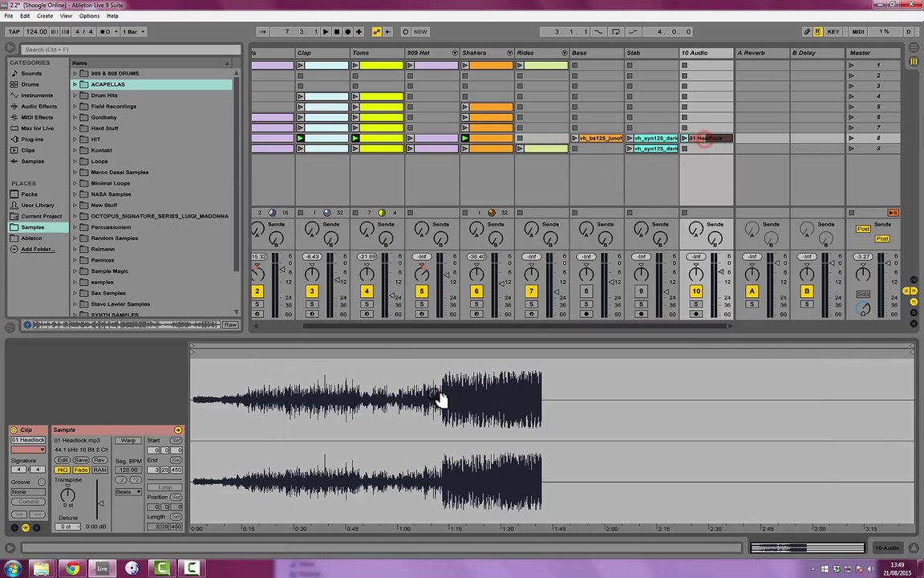
Task: Expand the Field Recordings folder
Action: tap(75, 107)
